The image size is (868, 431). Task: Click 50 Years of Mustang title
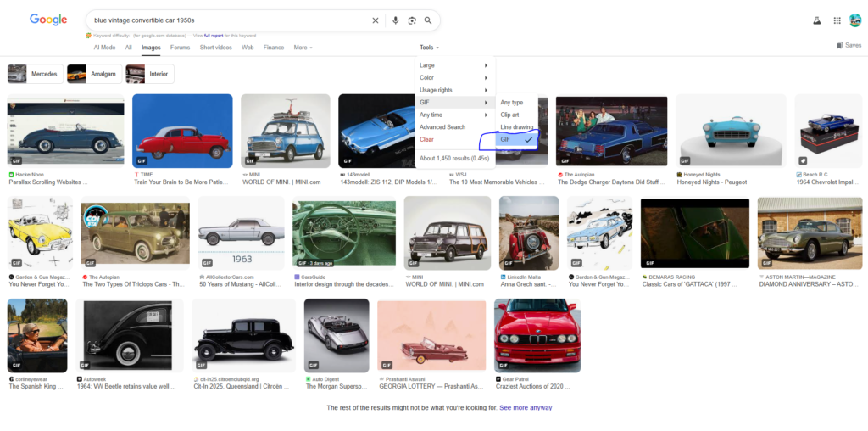pyautogui.click(x=240, y=284)
